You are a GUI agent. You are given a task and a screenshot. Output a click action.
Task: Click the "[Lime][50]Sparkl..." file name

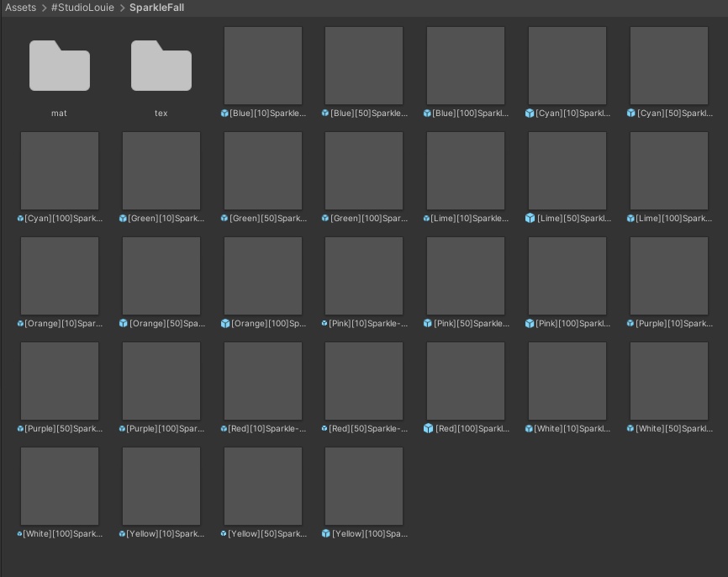click(574, 219)
